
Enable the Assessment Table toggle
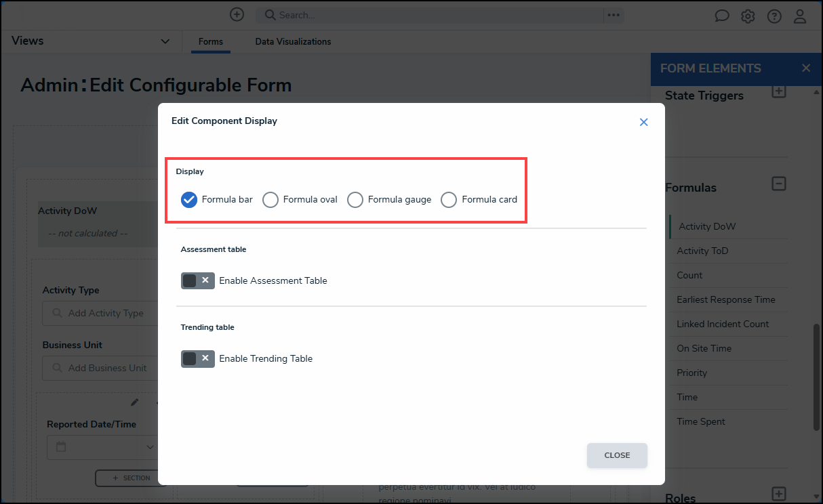(x=197, y=280)
